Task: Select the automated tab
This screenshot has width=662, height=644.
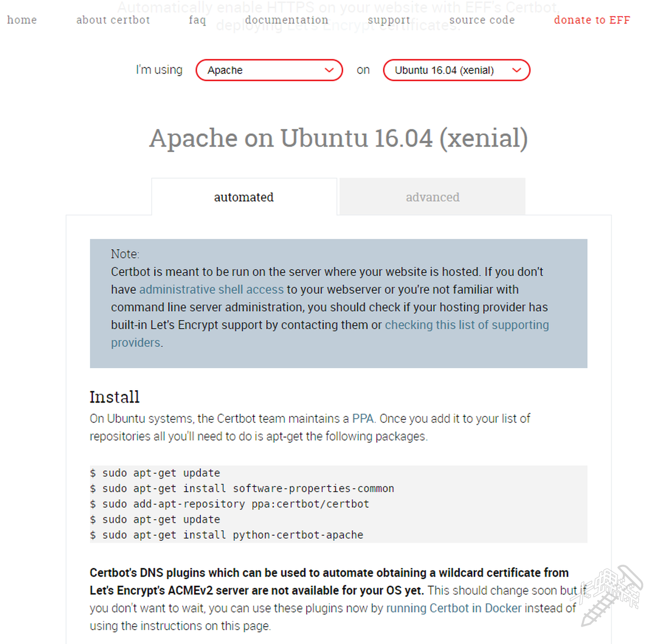Action: (244, 197)
